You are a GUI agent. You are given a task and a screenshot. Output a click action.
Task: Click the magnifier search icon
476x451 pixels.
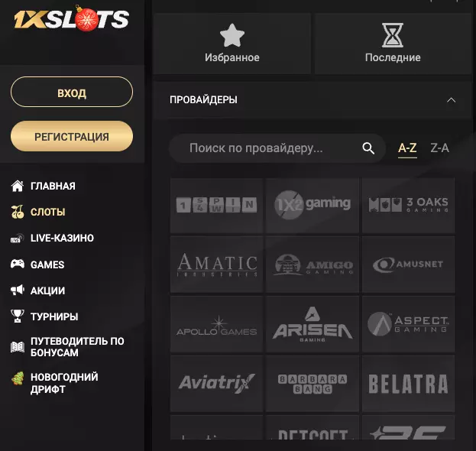pos(368,148)
